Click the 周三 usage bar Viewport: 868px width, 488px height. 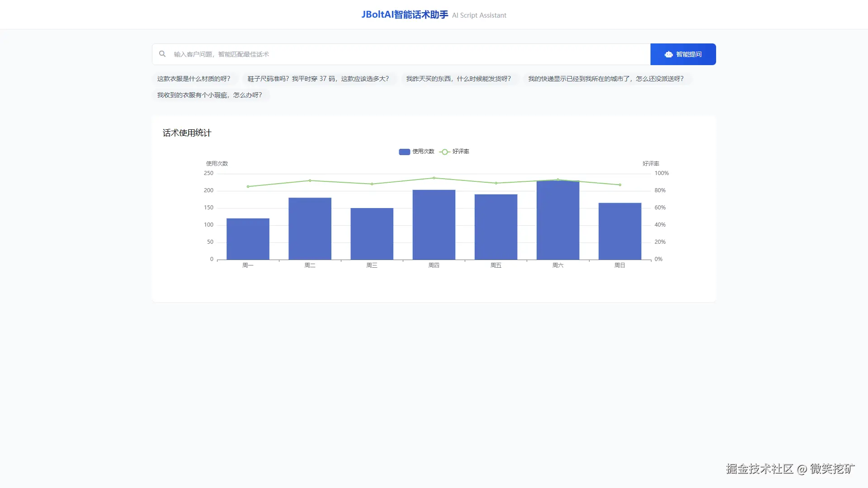[x=372, y=234]
